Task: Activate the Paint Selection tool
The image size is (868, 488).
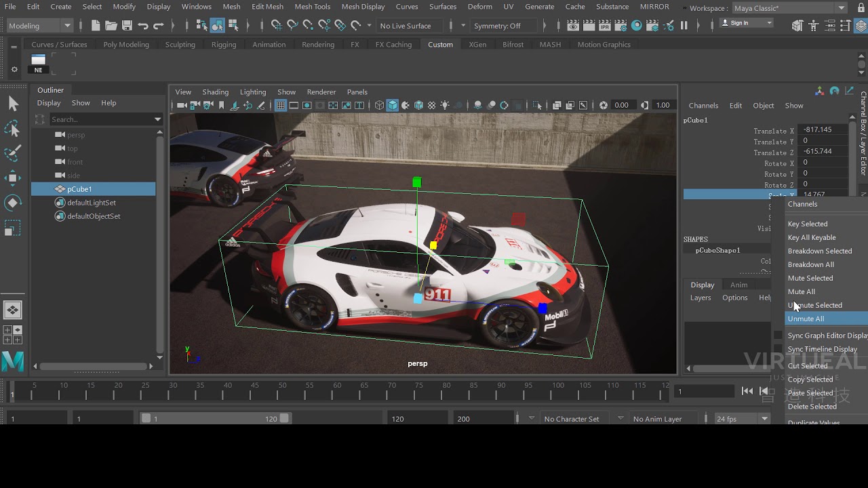Action: [13, 153]
